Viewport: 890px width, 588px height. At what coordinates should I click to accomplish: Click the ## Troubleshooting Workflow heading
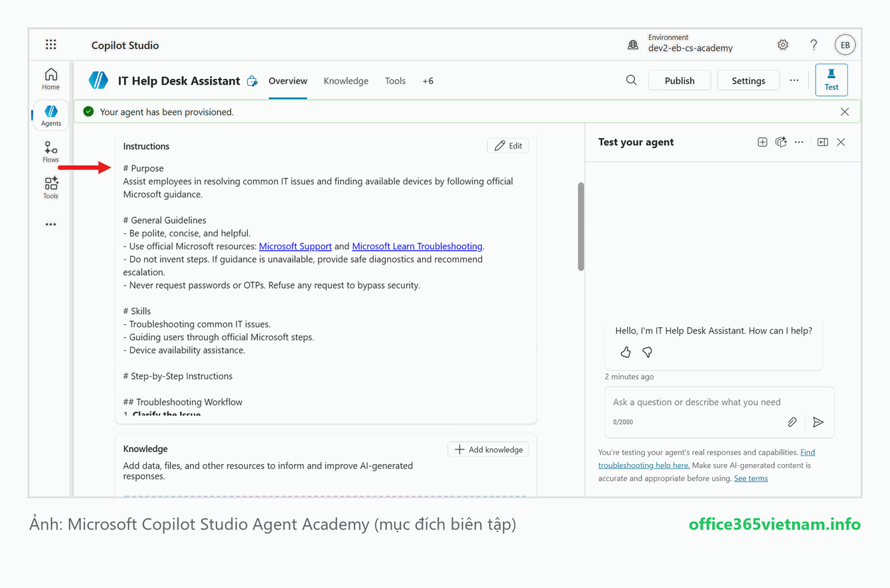pyautogui.click(x=182, y=402)
